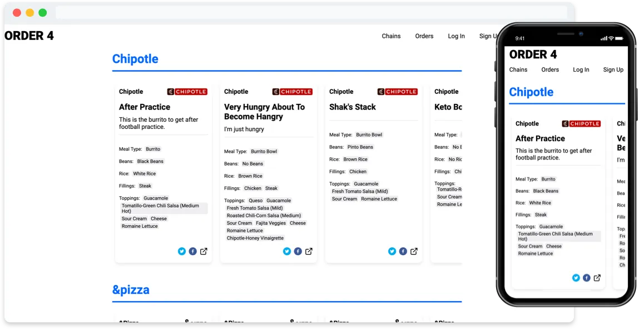The image size is (644, 329).
Task: Click Twitter share icon on After Practice card
Action: 182,251
